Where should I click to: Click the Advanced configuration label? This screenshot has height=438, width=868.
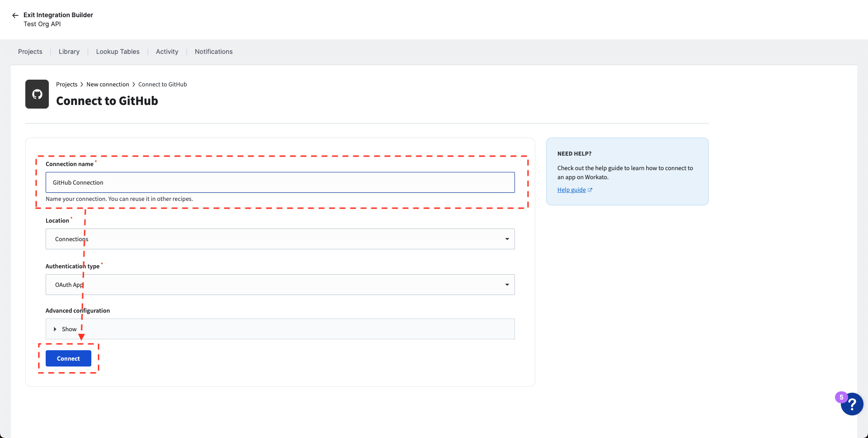pyautogui.click(x=78, y=311)
